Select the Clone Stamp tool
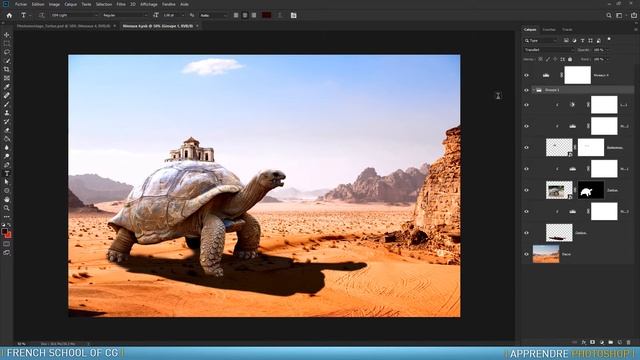Screen dimensions: 640x360 [x=7, y=113]
